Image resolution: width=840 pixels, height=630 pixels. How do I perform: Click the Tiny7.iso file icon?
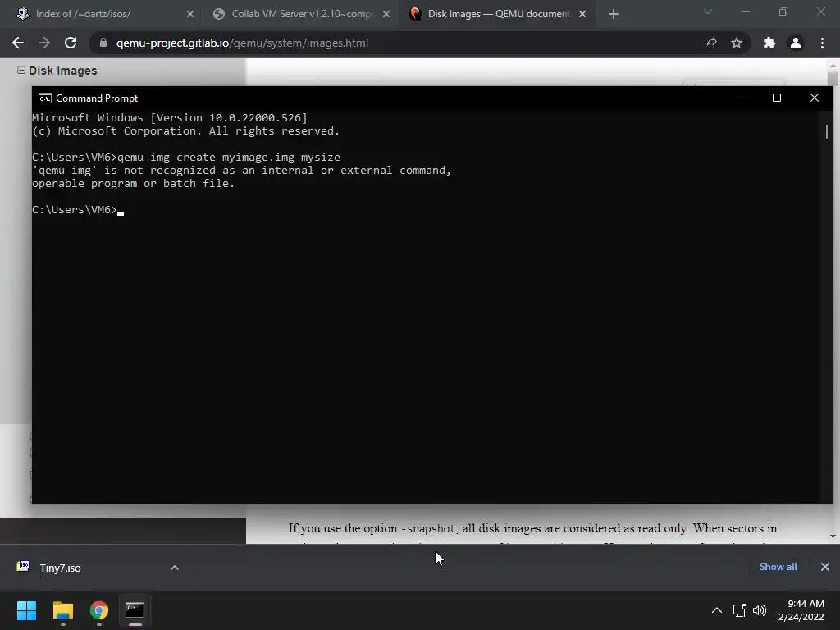pos(23,566)
